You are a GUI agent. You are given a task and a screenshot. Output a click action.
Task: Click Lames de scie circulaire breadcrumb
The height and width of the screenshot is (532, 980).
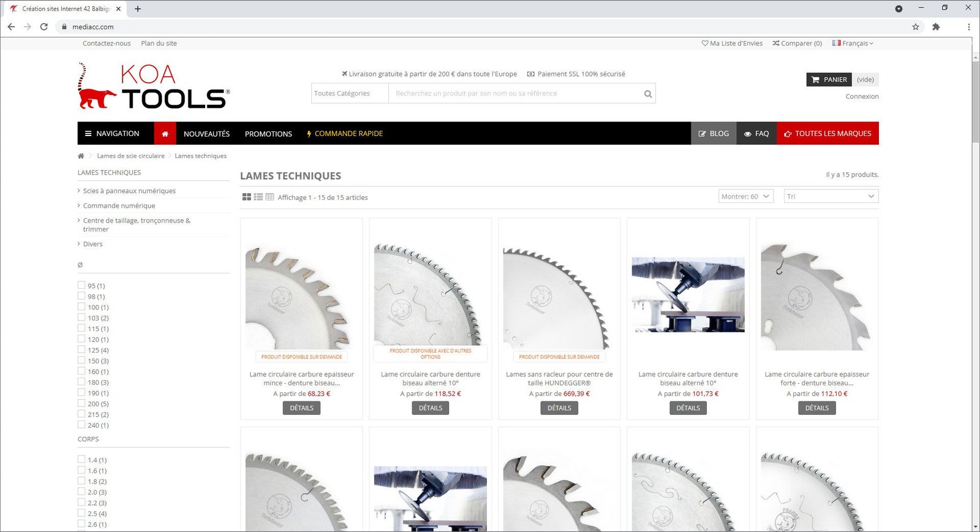pos(130,156)
